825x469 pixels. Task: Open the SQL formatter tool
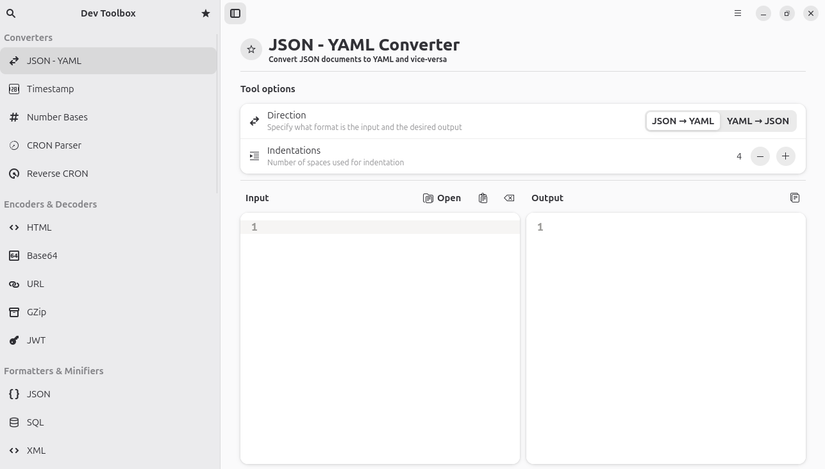pyautogui.click(x=108, y=422)
